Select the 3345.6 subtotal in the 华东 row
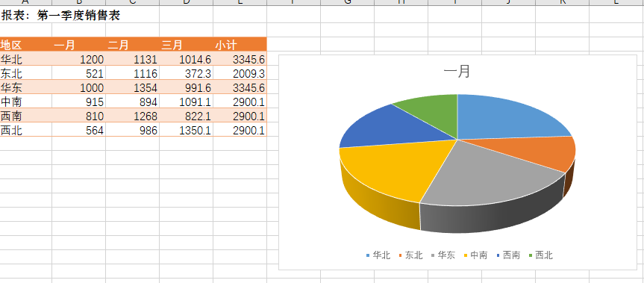Image resolution: width=644 pixels, height=283 pixels. [x=240, y=87]
